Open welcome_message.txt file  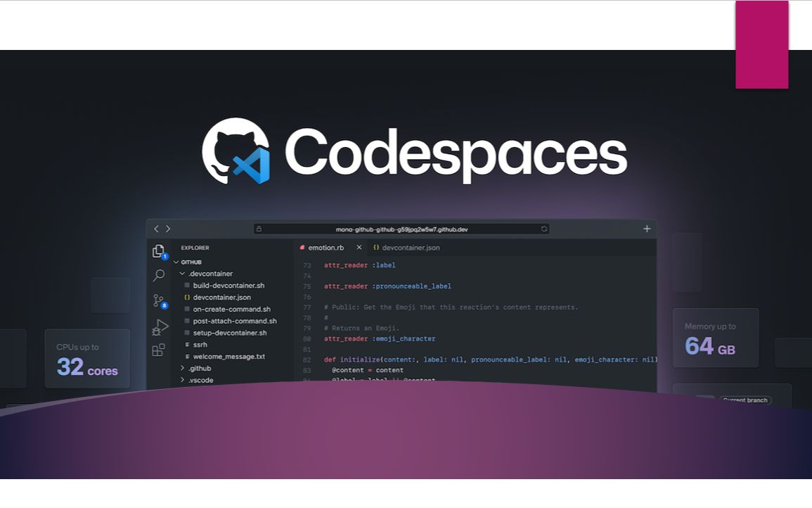pos(228,357)
